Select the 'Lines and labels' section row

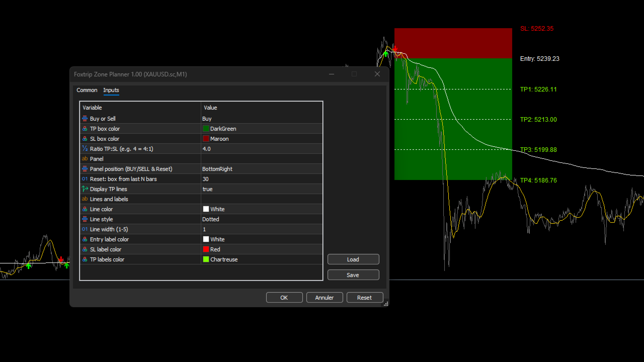(109, 199)
